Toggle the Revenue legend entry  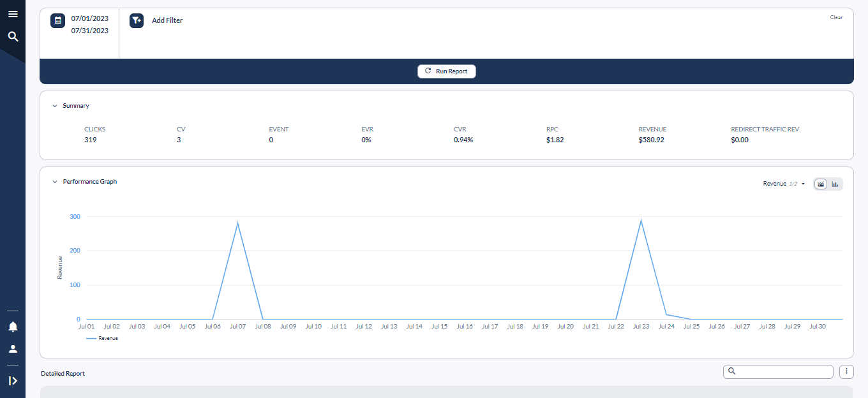[x=102, y=339]
